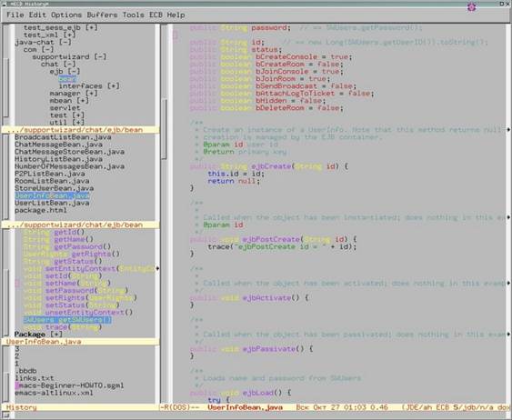Open .bbdb from history list
Screen dimensions: 512x420
click(x=25, y=371)
